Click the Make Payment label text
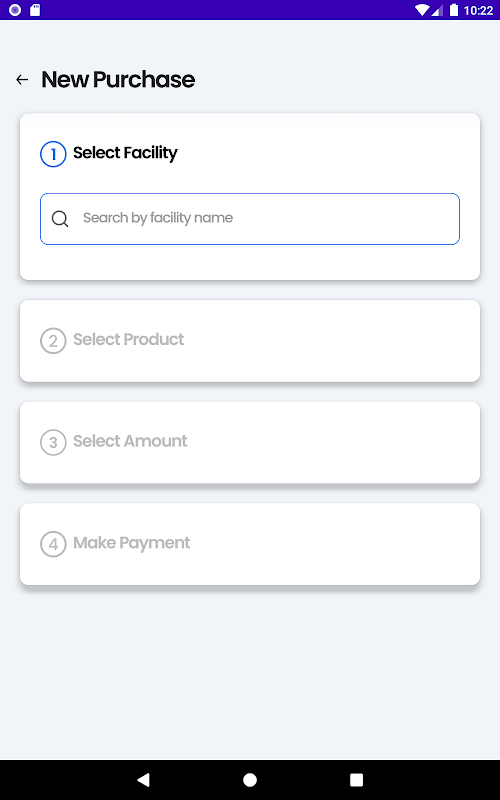 coord(132,543)
